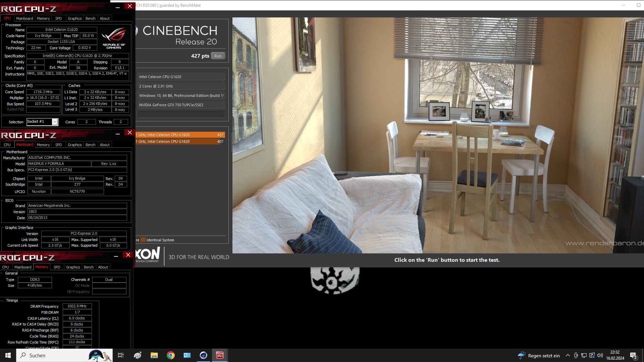
Task: Click the memory type field 'DDR3'
Action: (x=35, y=280)
